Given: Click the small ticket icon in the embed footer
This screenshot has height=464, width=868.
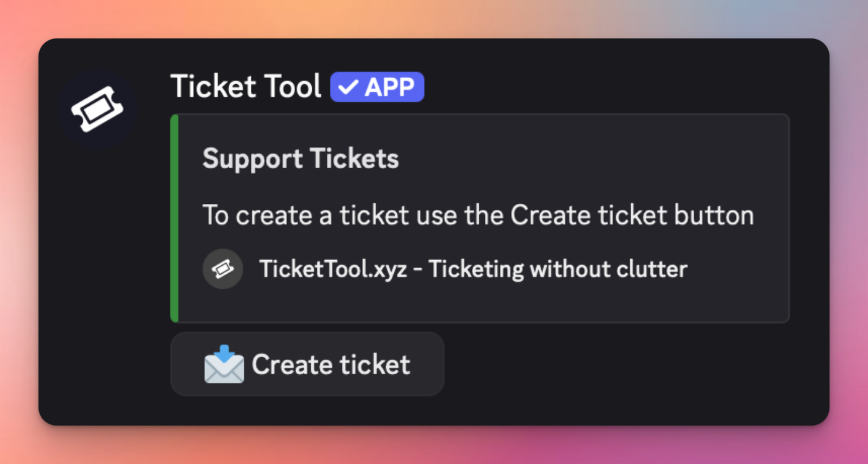Looking at the screenshot, I should (223, 269).
